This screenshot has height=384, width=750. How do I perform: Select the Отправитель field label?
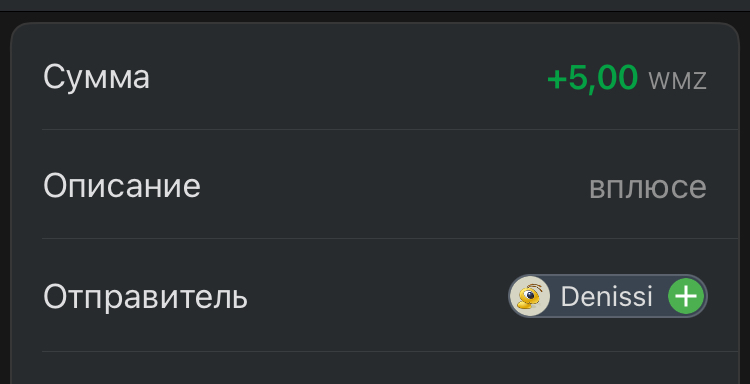145,297
